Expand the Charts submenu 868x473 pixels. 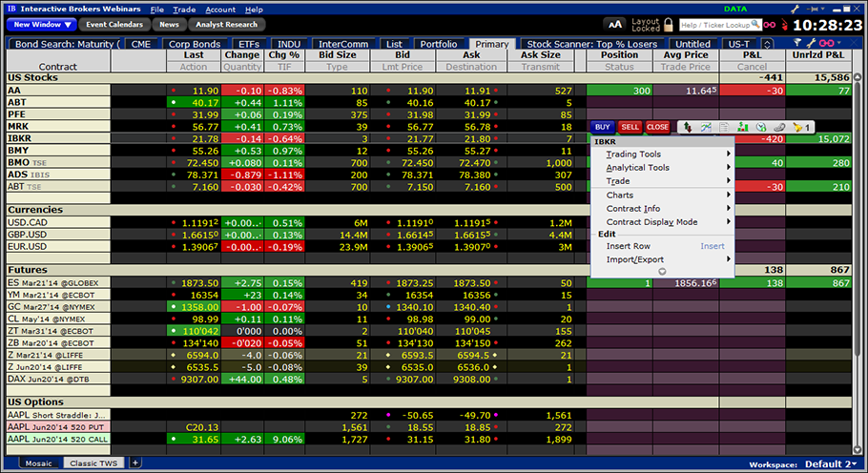[663, 195]
